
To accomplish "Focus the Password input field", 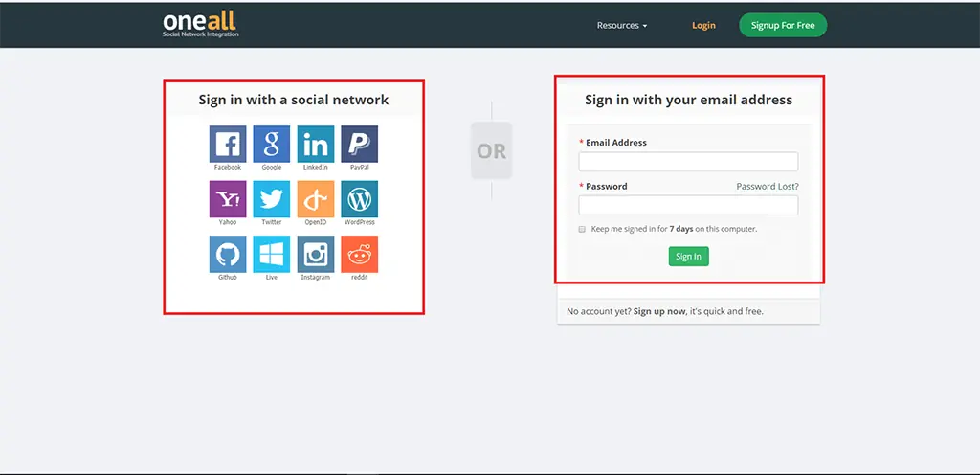I will pos(688,205).
